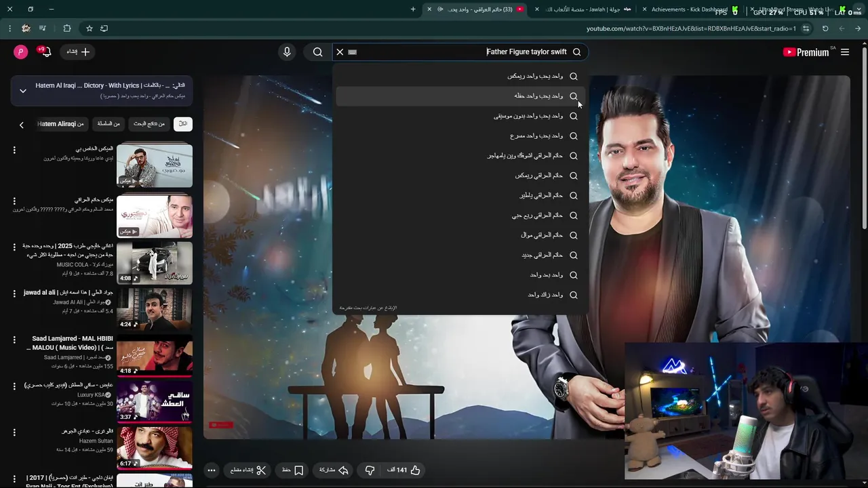Select suggestion 'واحد يحب واحد مسرع'
The image size is (868, 488).
pyautogui.click(x=460, y=136)
